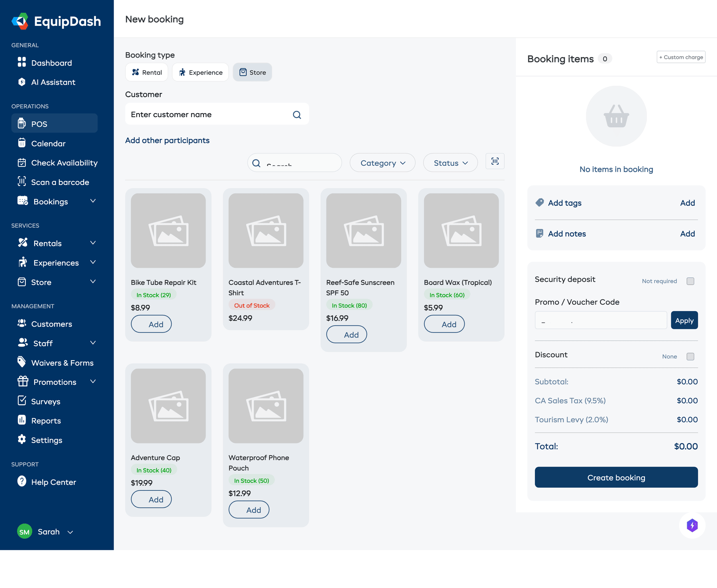717x588 pixels.
Task: Switch to the Experience booking tab
Action: click(200, 72)
